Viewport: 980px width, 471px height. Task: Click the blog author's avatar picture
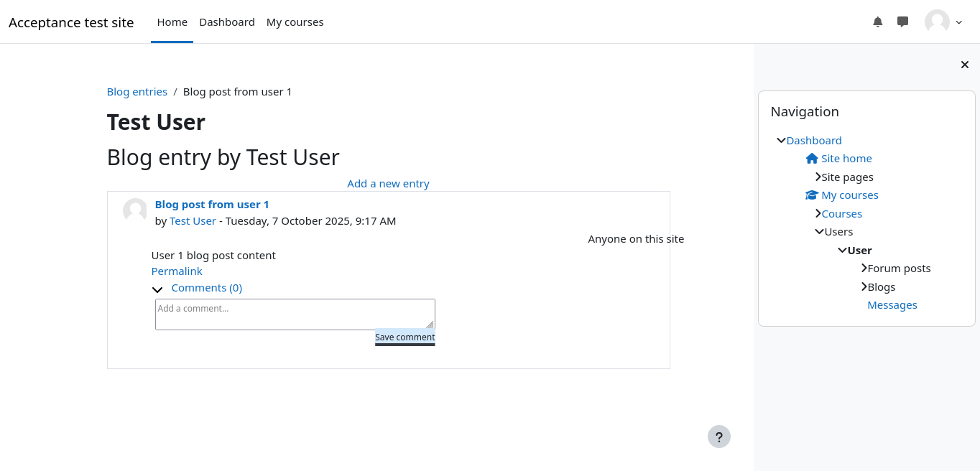tap(135, 210)
